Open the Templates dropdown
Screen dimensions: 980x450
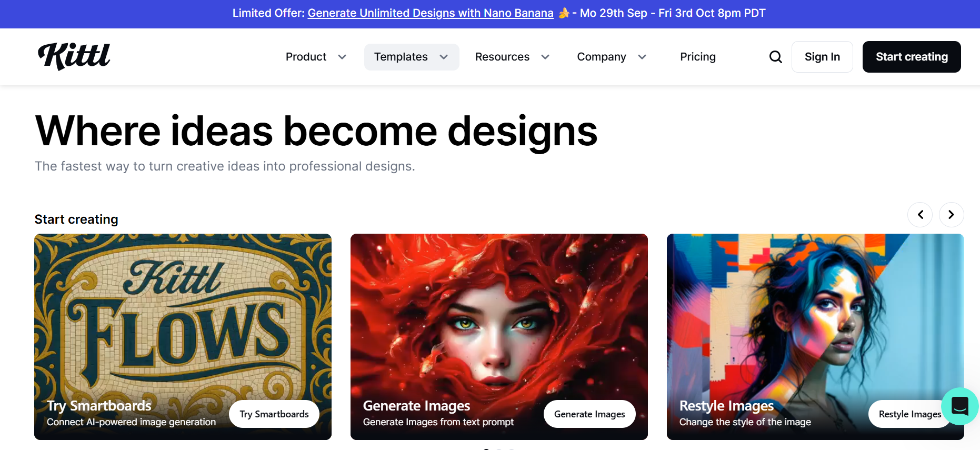(411, 57)
